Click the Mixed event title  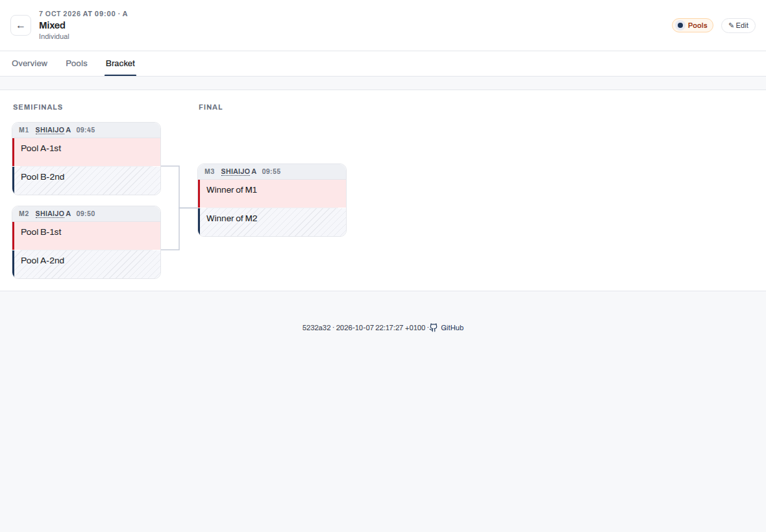pyautogui.click(x=53, y=25)
